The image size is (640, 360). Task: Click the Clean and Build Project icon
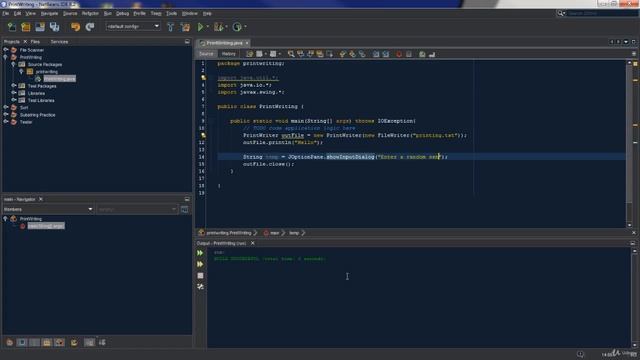click(x=185, y=27)
